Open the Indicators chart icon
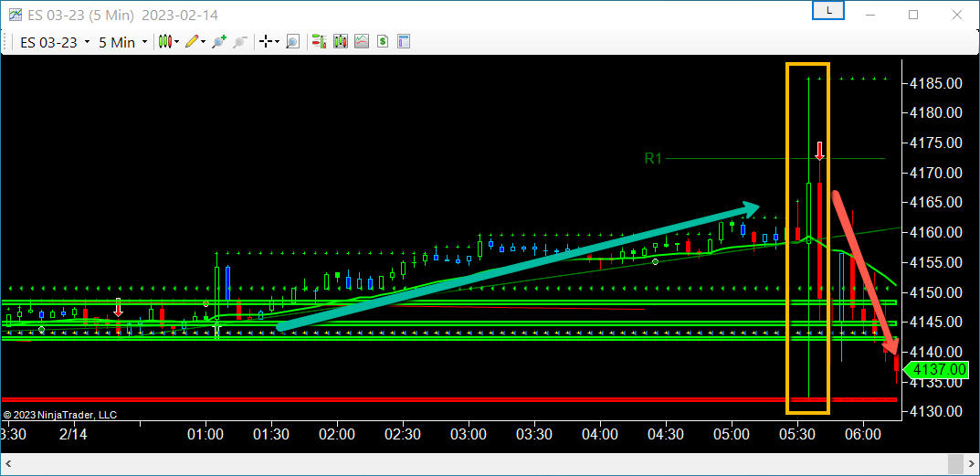Image resolution: width=980 pixels, height=476 pixels. (362, 42)
